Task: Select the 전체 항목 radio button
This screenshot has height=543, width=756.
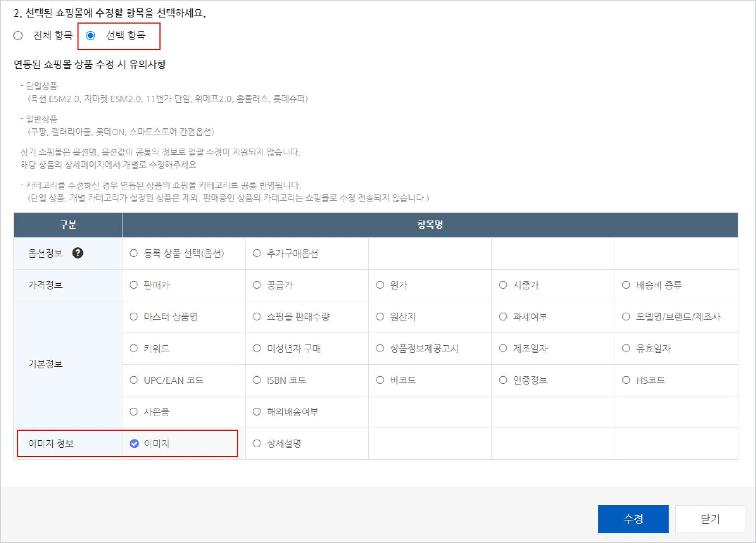Action: [x=18, y=35]
